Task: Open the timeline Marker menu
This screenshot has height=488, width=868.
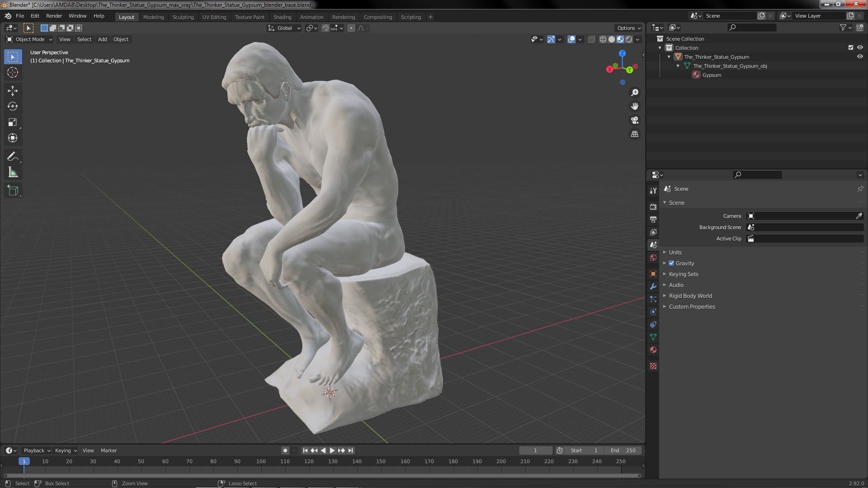Action: (108, 450)
